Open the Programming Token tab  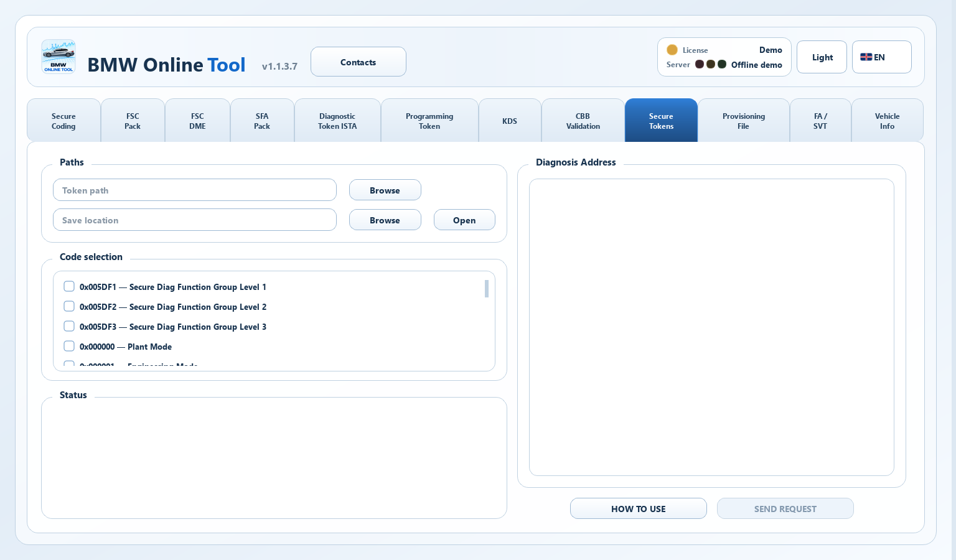tap(429, 121)
